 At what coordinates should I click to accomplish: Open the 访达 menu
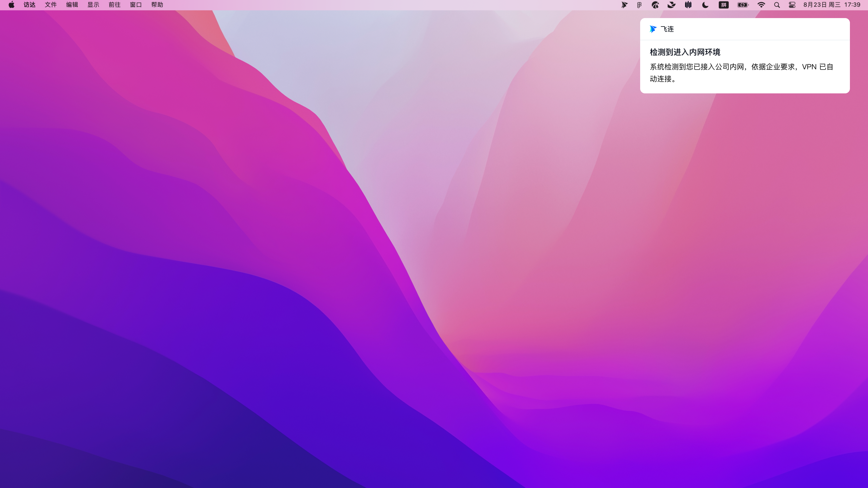(x=30, y=5)
